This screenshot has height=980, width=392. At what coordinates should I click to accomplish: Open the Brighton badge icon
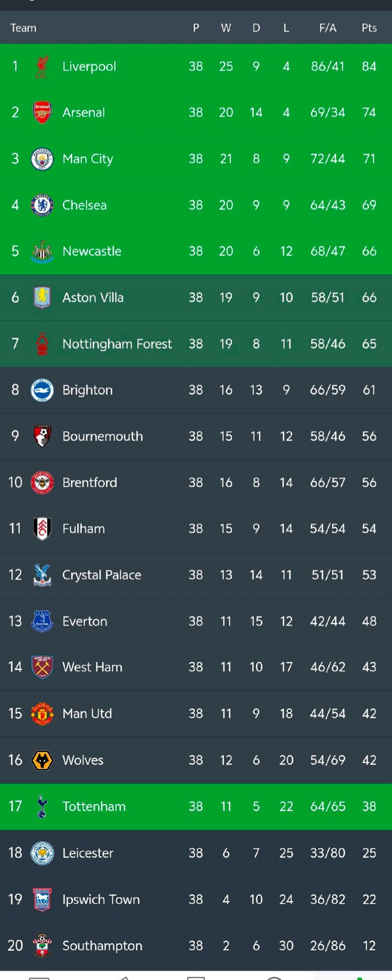point(42,390)
